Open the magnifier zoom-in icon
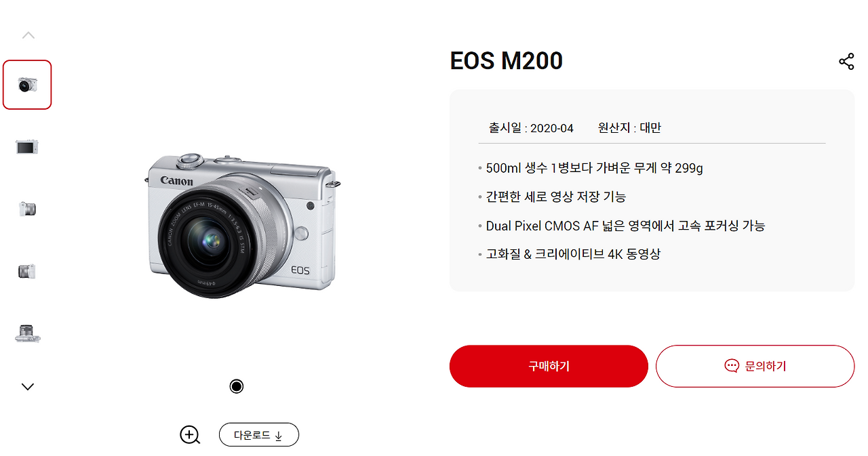868x456 pixels. click(190, 435)
